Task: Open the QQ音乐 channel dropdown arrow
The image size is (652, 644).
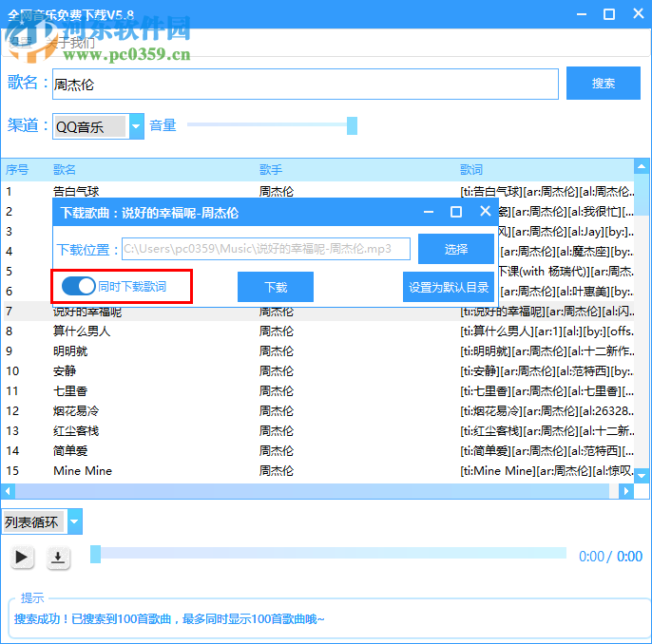Action: [x=137, y=126]
